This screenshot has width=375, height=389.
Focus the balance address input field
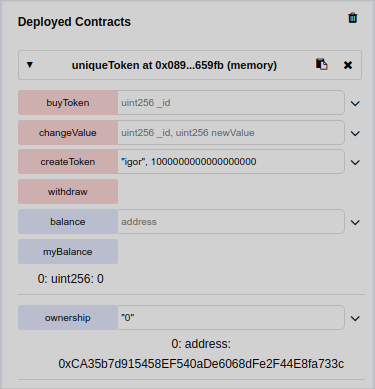point(231,222)
